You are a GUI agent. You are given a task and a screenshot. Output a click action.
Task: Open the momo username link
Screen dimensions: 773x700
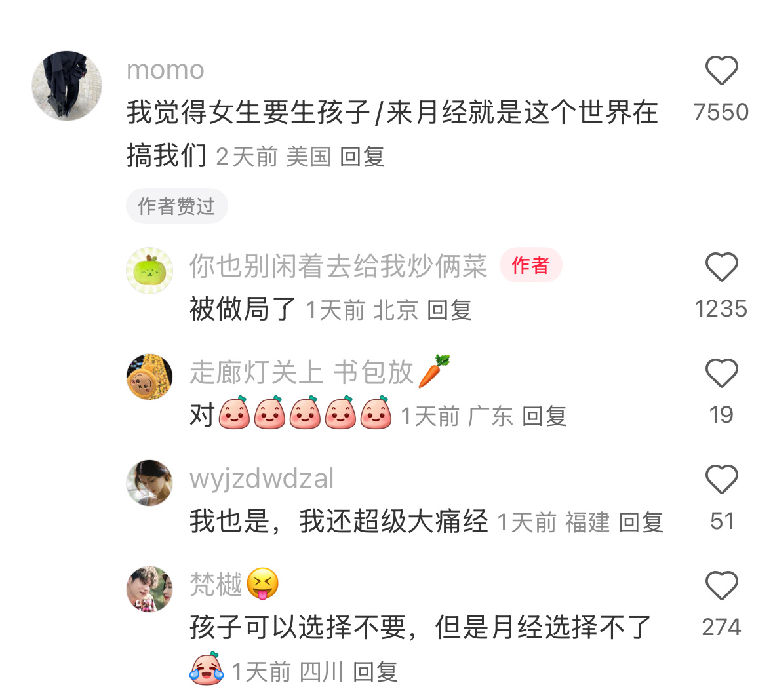tap(166, 69)
